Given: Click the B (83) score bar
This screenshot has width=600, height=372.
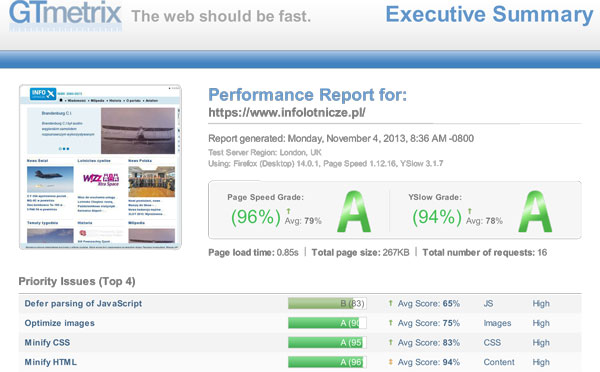Looking at the screenshot, I should tap(327, 303).
